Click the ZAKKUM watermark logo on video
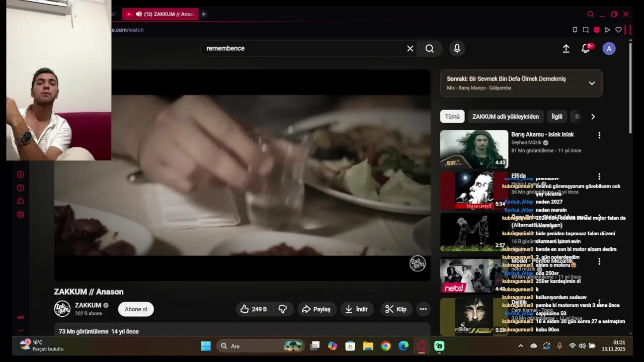Screen dimensions: 644x362 point(418,263)
